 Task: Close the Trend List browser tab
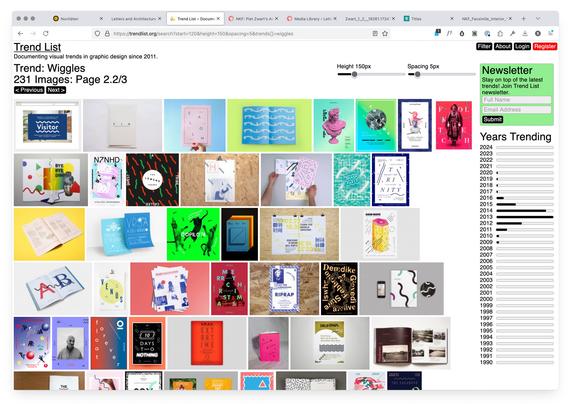[218, 19]
